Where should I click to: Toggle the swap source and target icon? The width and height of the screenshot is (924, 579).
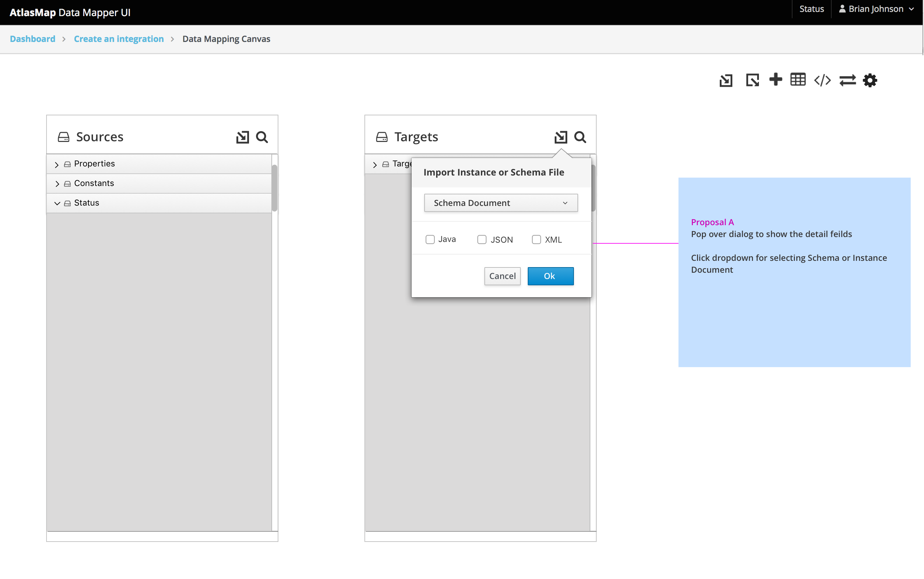847,80
